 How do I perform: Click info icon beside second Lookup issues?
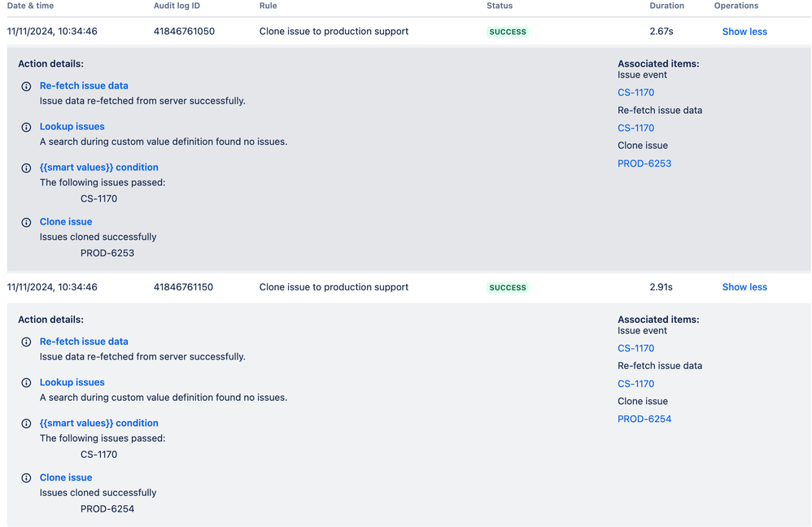(26, 383)
